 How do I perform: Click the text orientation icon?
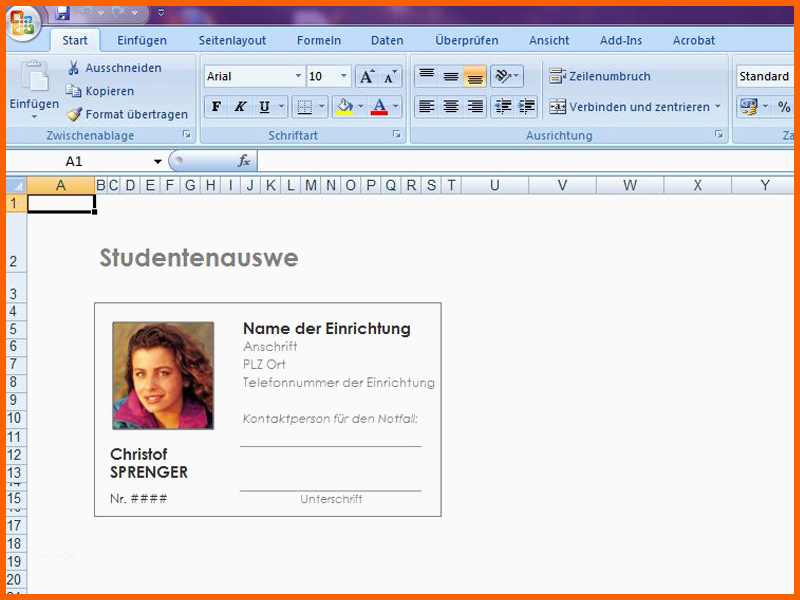point(506,77)
